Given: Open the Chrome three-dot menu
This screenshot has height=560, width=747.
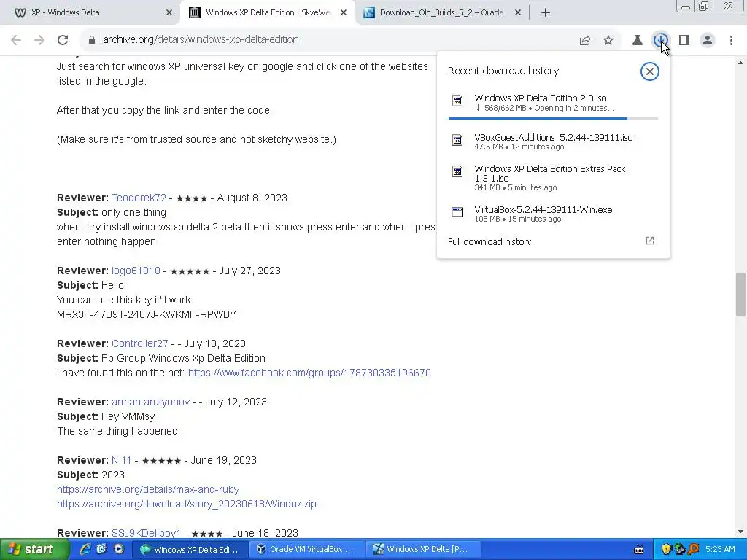Looking at the screenshot, I should click(731, 41).
